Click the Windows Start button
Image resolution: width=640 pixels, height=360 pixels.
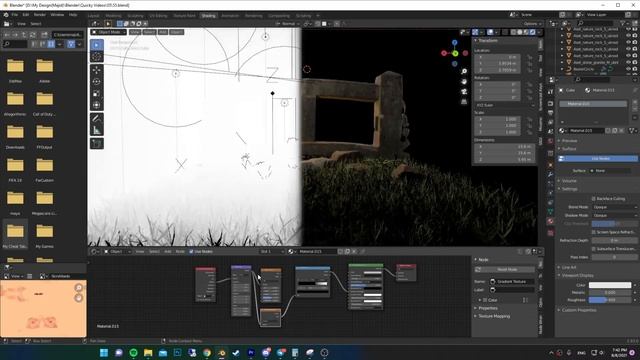point(104,353)
